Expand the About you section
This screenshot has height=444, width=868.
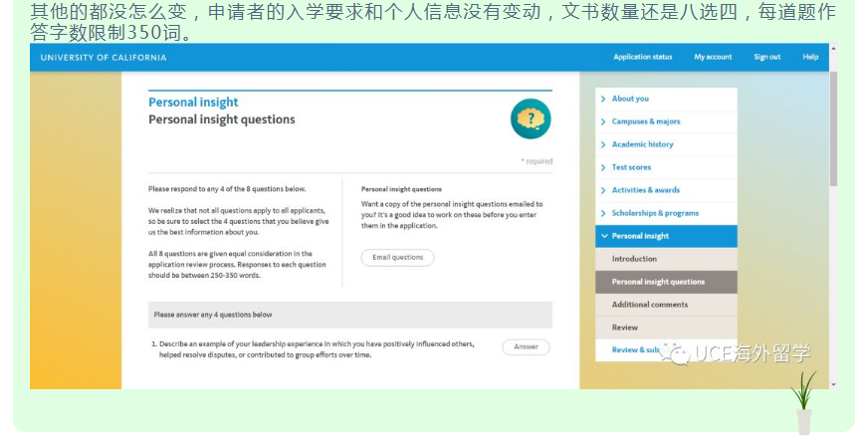[x=629, y=99]
